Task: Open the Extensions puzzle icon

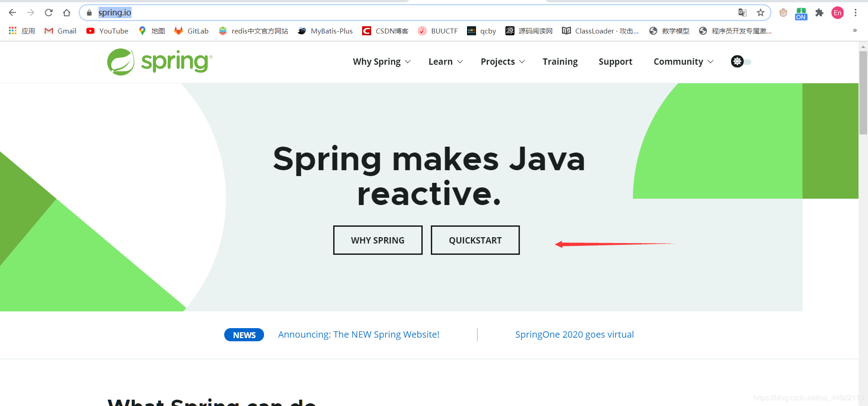Action: coord(819,13)
